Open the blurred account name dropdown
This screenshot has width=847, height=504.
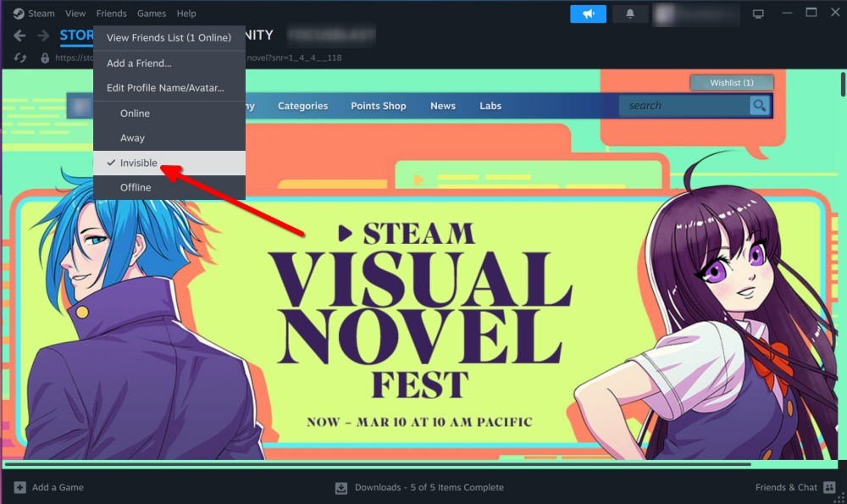point(696,14)
